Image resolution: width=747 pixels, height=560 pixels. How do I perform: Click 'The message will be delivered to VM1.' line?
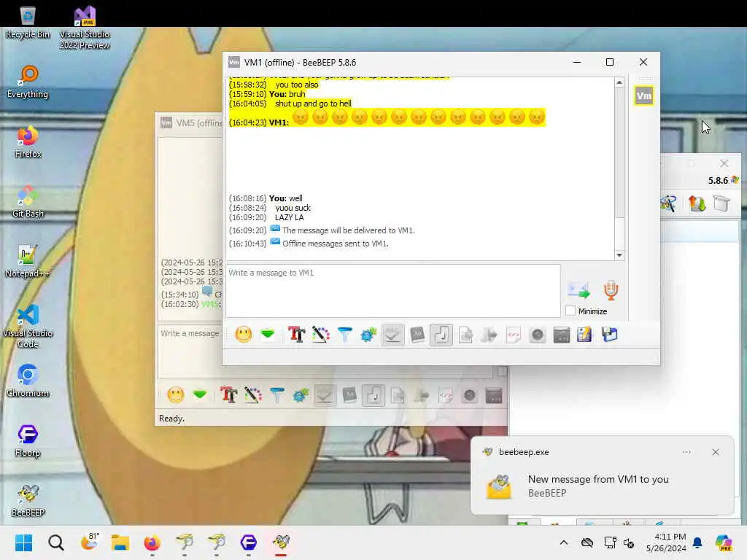coord(348,230)
